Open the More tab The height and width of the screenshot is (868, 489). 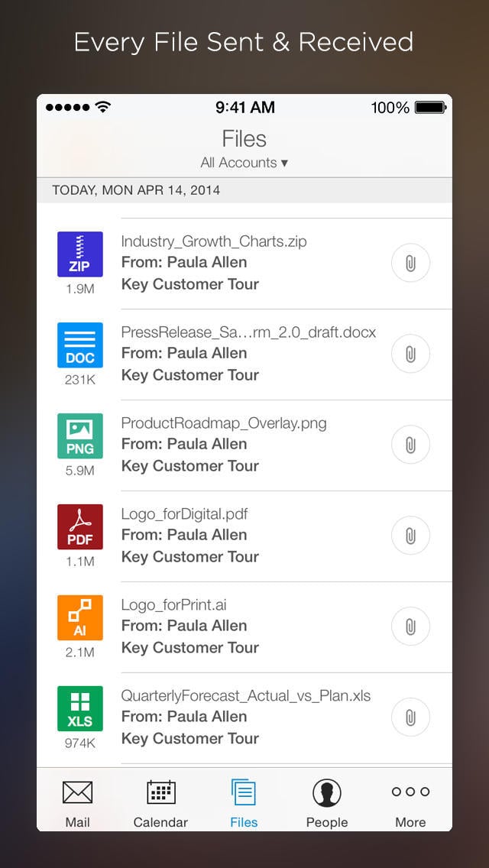click(x=410, y=803)
